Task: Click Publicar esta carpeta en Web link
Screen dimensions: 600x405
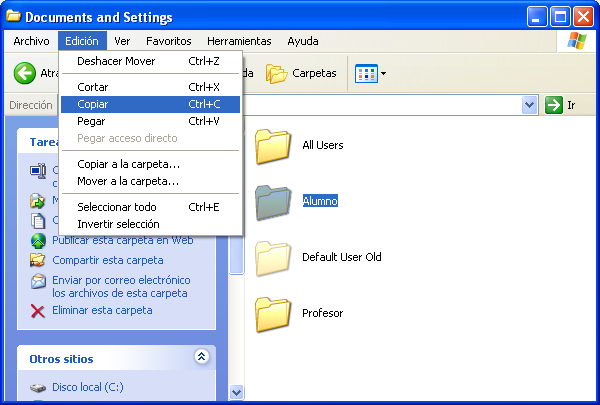Action: coord(122,240)
